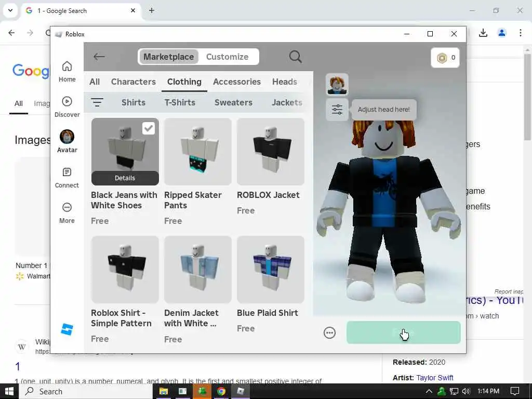Select the Blue Plaid Shirt thumbnail
The height and width of the screenshot is (399, 532).
[270, 270]
